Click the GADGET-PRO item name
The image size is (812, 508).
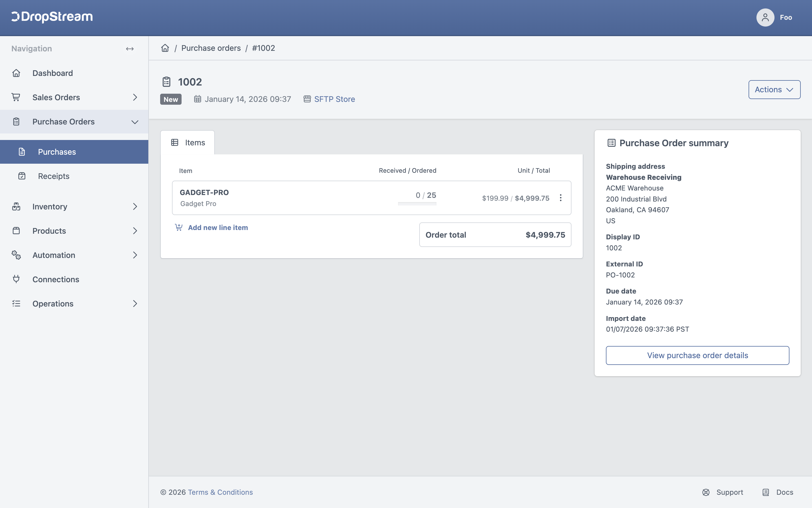pos(204,192)
